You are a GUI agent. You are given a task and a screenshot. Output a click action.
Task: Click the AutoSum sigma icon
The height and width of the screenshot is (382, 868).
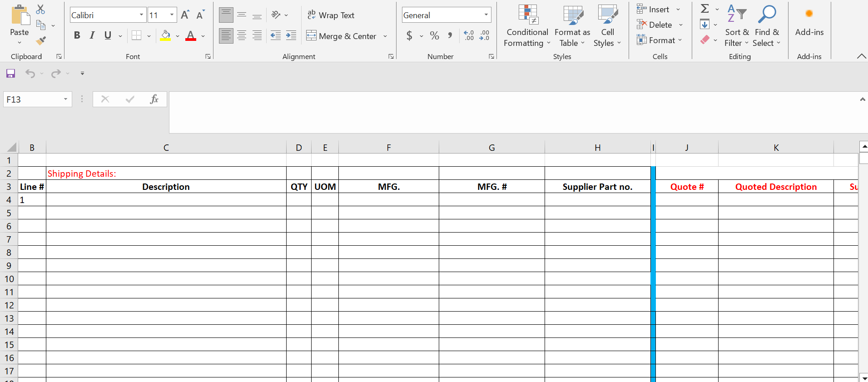[x=705, y=9]
